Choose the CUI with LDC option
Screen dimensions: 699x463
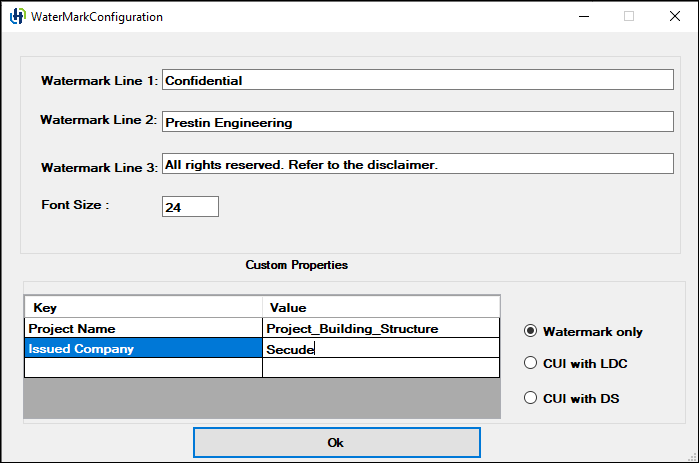point(531,362)
